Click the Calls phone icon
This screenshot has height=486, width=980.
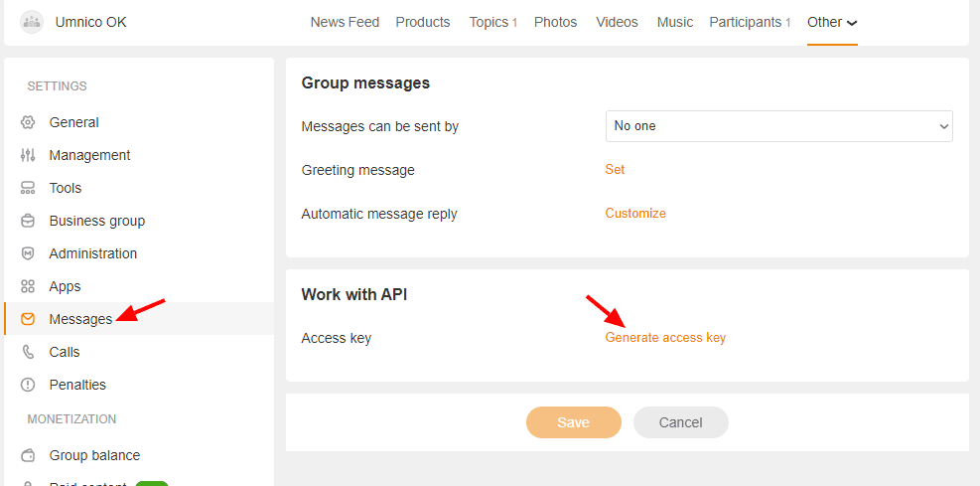click(x=28, y=352)
